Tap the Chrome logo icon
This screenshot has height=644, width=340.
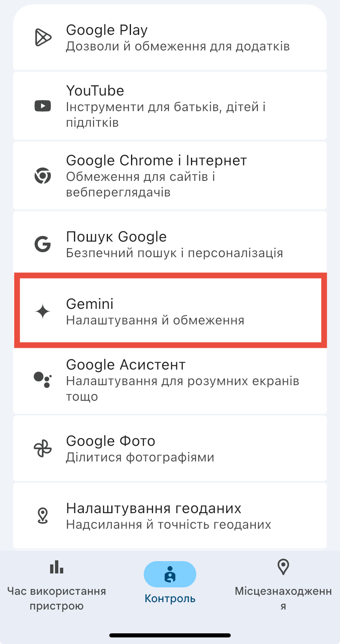[x=43, y=176]
